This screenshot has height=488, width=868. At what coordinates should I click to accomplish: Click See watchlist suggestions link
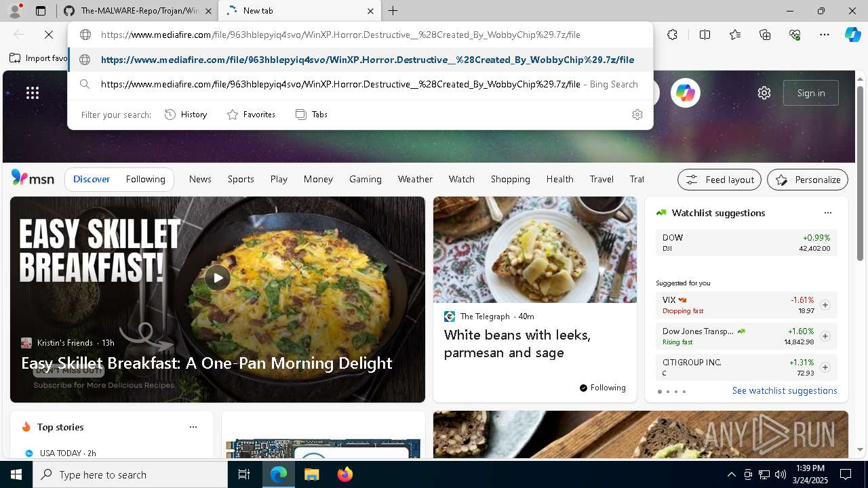point(785,390)
